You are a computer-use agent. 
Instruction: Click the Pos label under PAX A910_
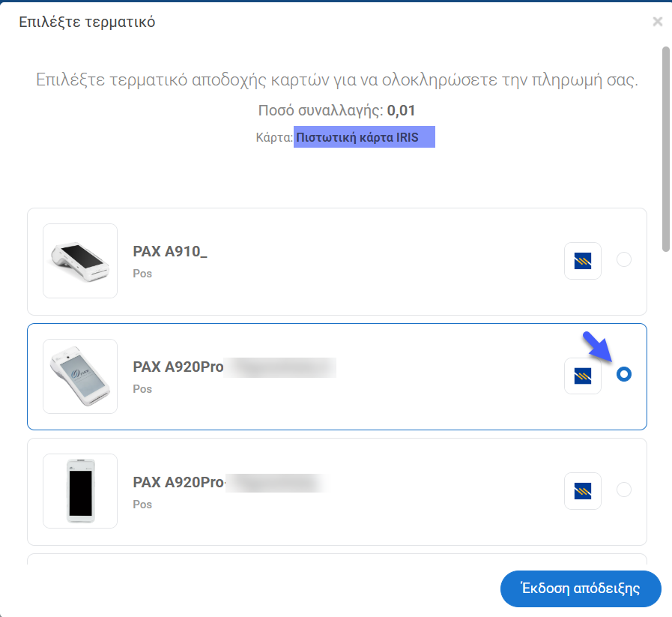tap(142, 274)
